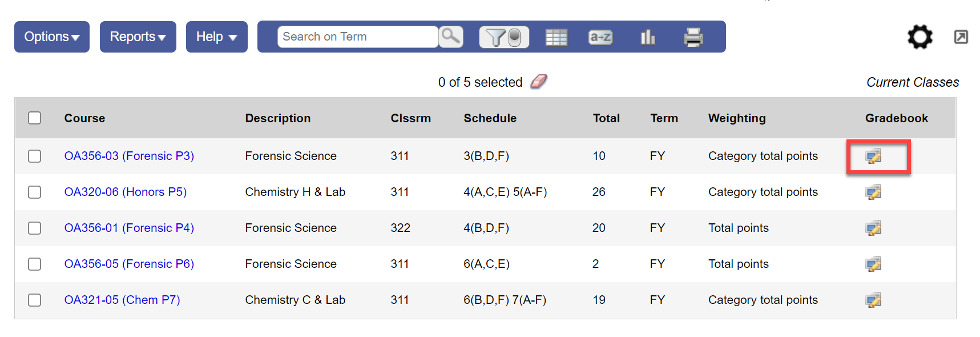
Task: Sort records using the a-z icon
Action: click(600, 37)
